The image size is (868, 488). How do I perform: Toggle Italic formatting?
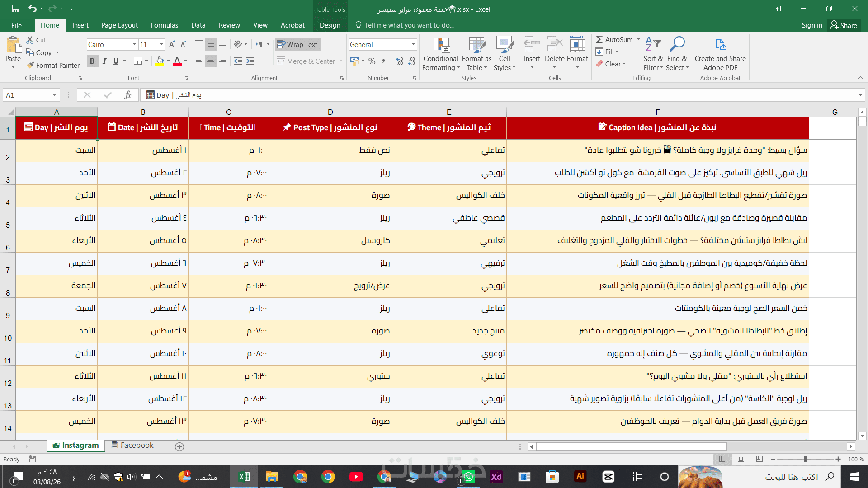[x=104, y=61]
